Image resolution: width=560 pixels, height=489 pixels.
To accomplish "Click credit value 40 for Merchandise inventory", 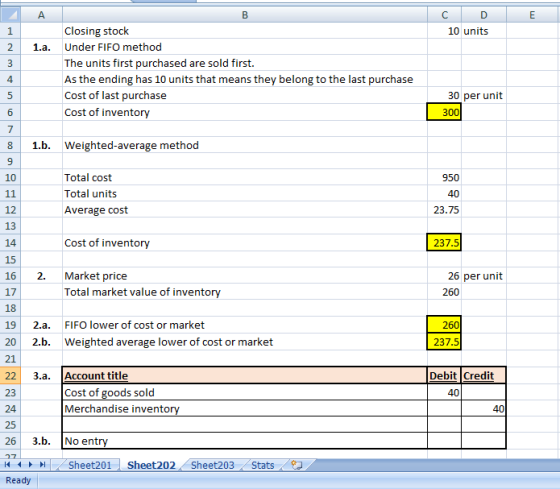I will 484,408.
